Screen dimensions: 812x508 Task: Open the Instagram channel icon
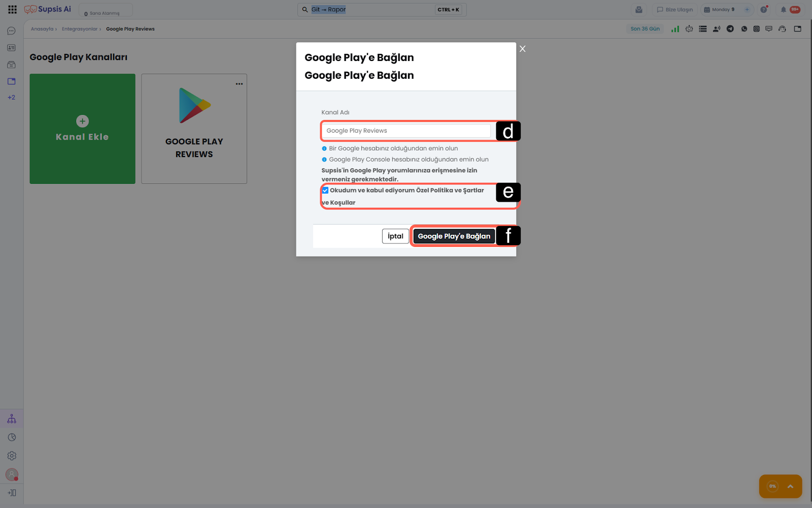coord(757,29)
